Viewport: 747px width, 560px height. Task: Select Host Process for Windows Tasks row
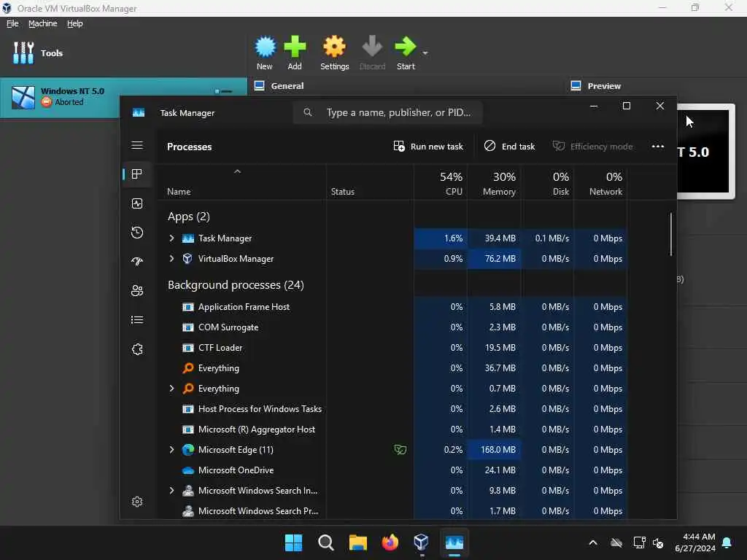coord(392,409)
